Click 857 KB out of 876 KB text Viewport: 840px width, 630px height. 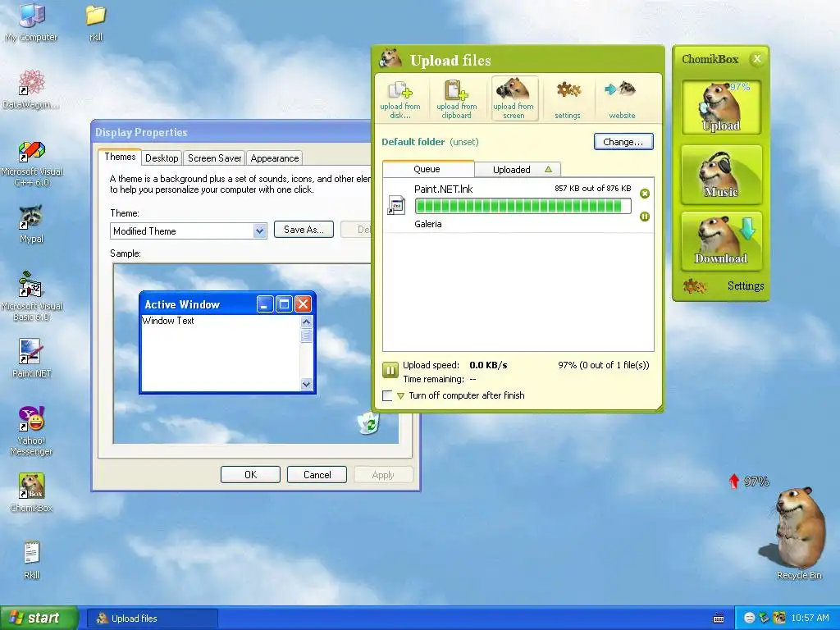[x=593, y=188]
